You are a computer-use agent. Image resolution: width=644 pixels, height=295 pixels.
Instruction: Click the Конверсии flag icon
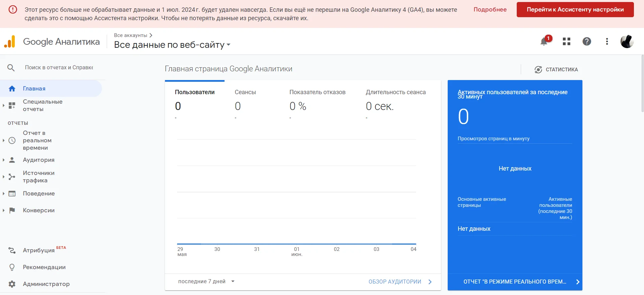click(x=12, y=210)
